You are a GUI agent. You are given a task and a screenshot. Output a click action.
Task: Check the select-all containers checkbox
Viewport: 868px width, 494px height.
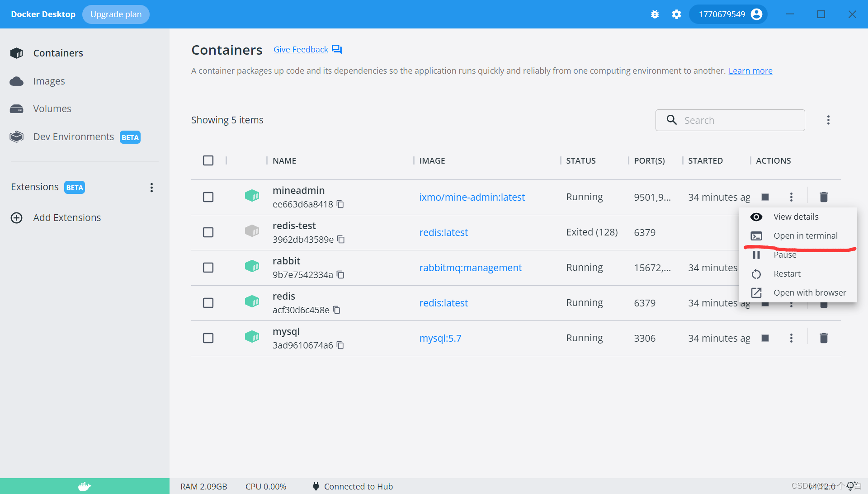(x=208, y=160)
